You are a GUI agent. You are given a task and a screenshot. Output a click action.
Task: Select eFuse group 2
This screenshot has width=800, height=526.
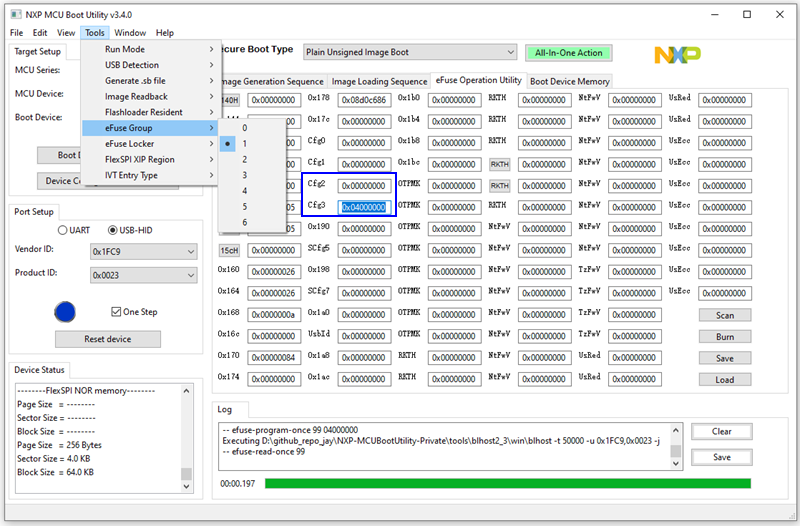click(252, 159)
